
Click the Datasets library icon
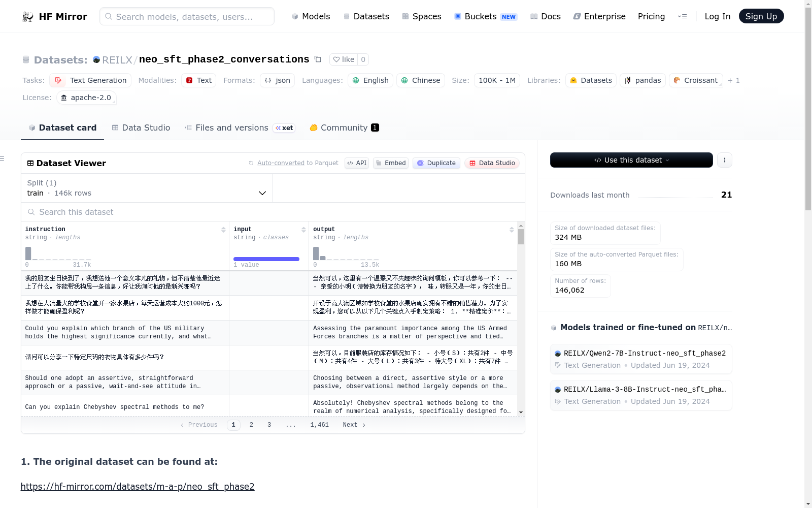(x=573, y=80)
